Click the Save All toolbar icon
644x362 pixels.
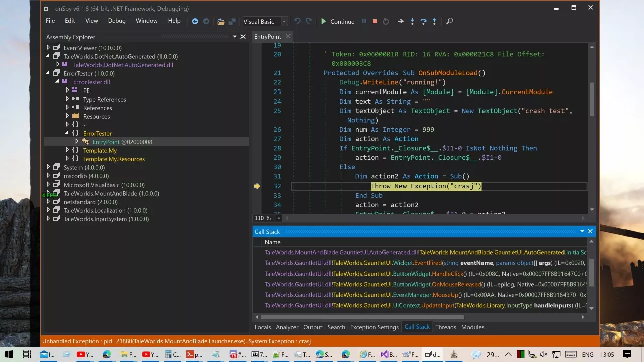click(x=232, y=21)
